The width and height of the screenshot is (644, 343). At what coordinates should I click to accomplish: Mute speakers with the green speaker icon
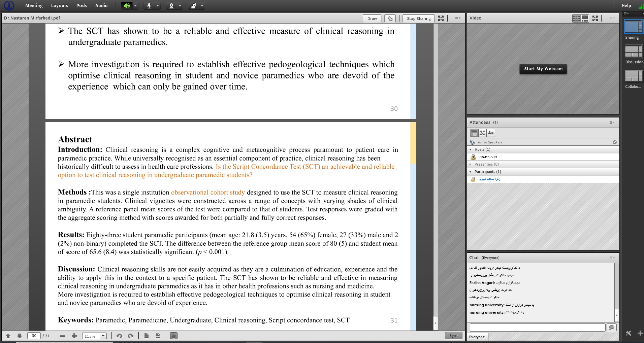pos(126,6)
